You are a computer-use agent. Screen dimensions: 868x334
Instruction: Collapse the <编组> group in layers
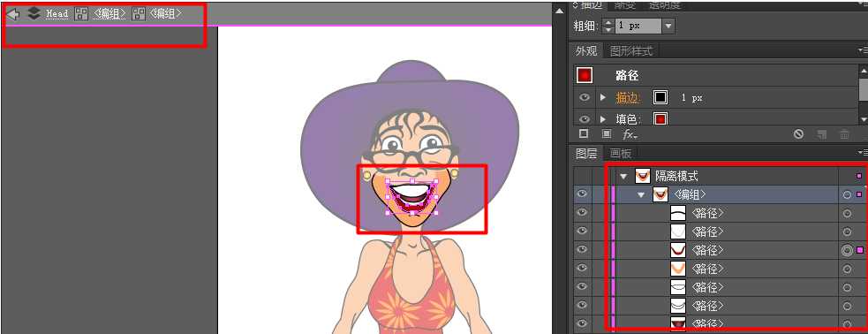tap(642, 195)
